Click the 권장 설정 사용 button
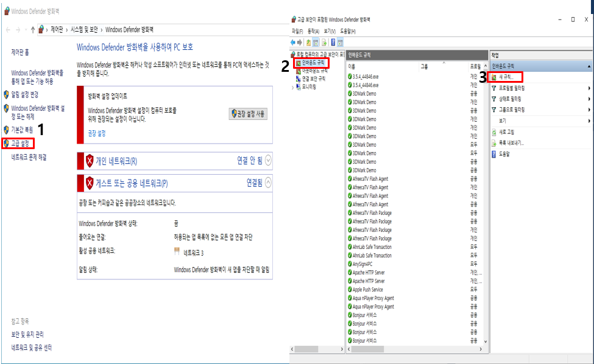 248,114
